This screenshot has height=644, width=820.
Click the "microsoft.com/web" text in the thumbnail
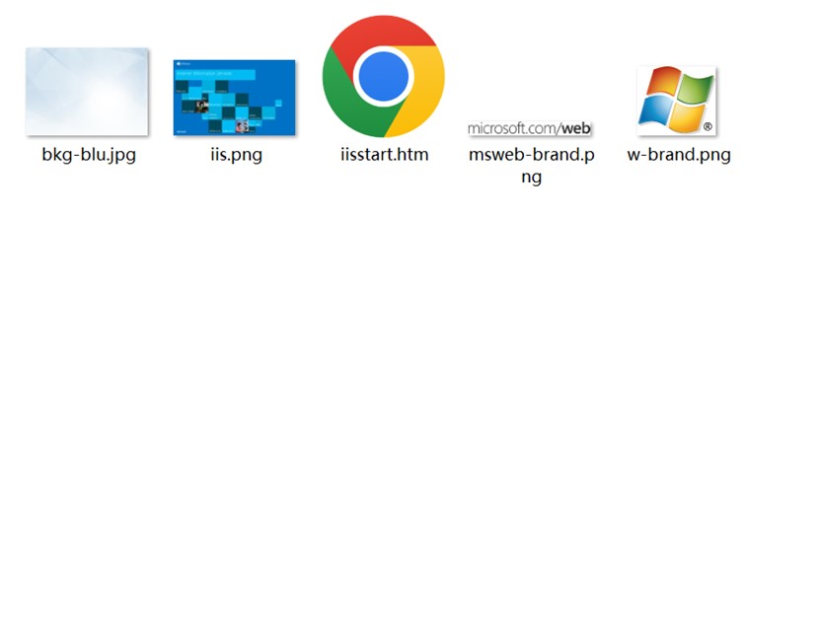click(529, 128)
